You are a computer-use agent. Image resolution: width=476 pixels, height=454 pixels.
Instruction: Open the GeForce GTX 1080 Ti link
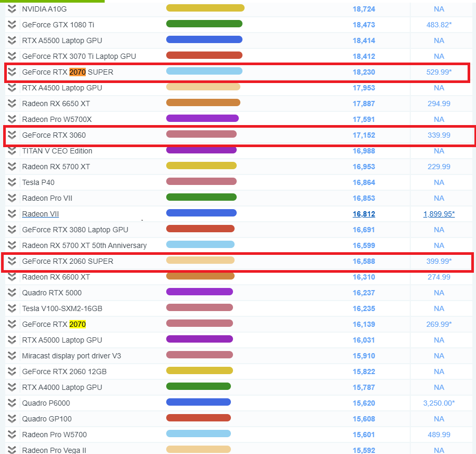58,25
